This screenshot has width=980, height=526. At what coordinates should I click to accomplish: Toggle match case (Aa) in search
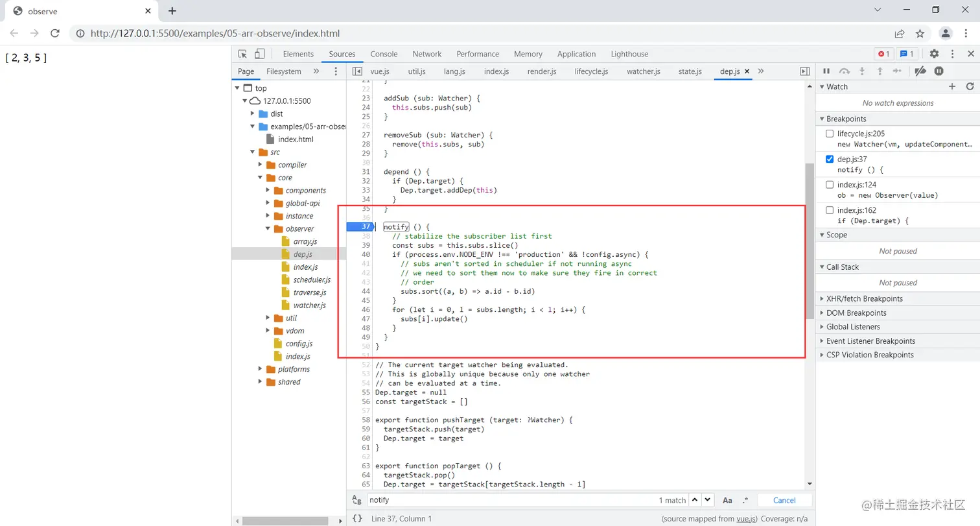pos(727,500)
